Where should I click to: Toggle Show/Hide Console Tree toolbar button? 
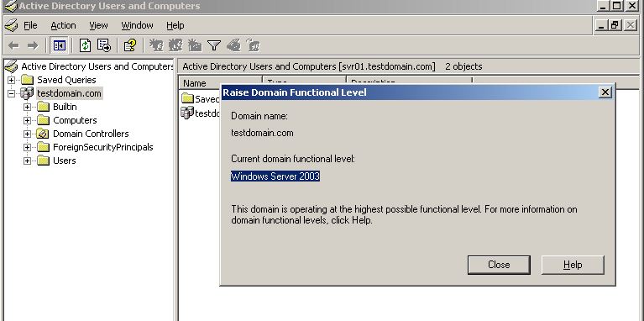point(59,45)
